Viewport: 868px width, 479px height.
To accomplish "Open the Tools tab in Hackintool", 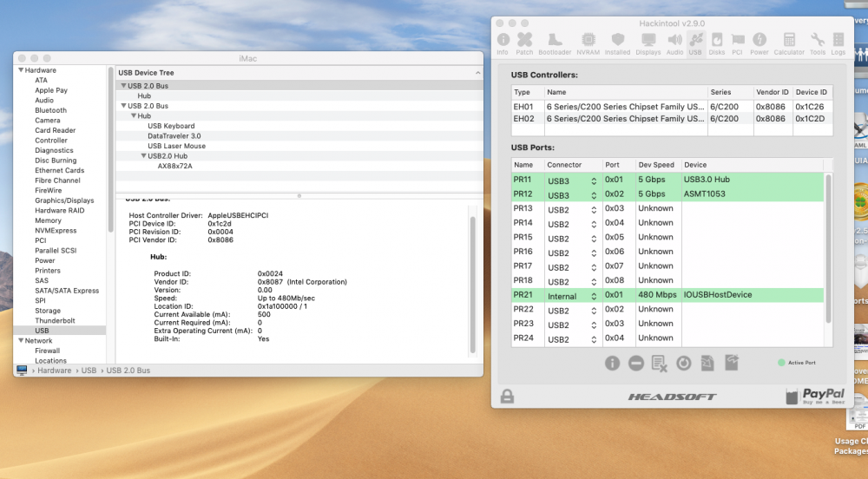I will [x=818, y=43].
